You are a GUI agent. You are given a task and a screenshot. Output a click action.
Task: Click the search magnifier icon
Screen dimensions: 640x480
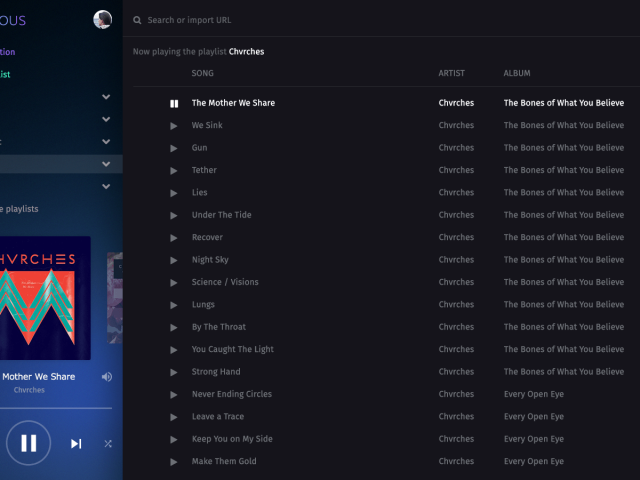pos(137,20)
